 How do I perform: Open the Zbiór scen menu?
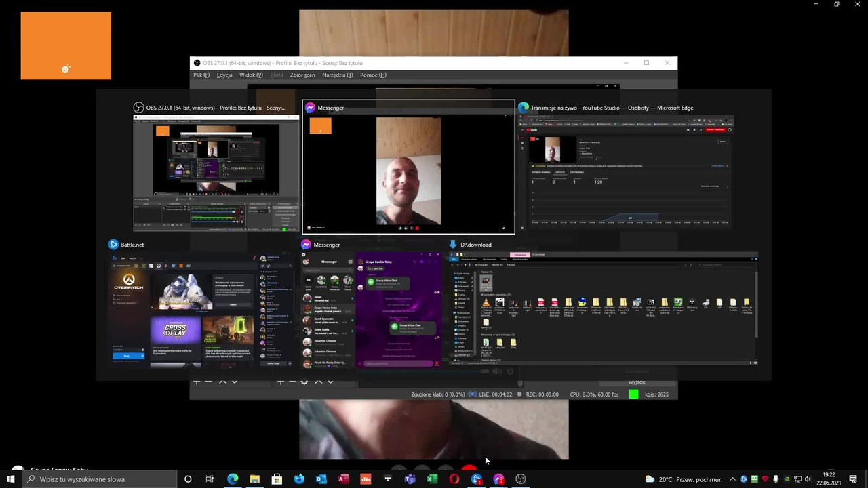pos(302,75)
